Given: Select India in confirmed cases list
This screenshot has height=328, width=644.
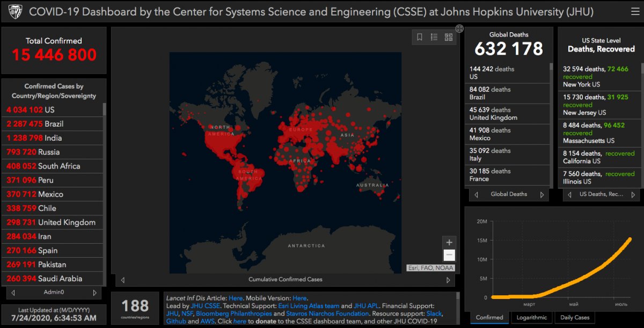Looking at the screenshot, I should coord(53,138).
